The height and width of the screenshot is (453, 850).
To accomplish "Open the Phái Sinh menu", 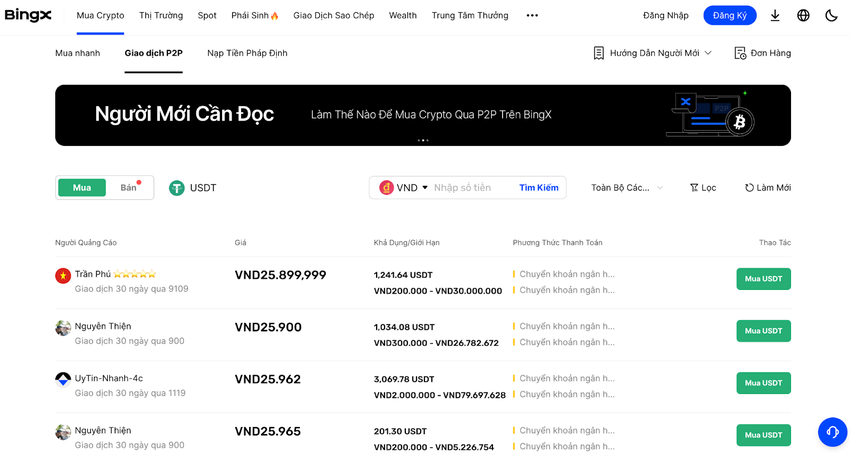I will click(255, 15).
